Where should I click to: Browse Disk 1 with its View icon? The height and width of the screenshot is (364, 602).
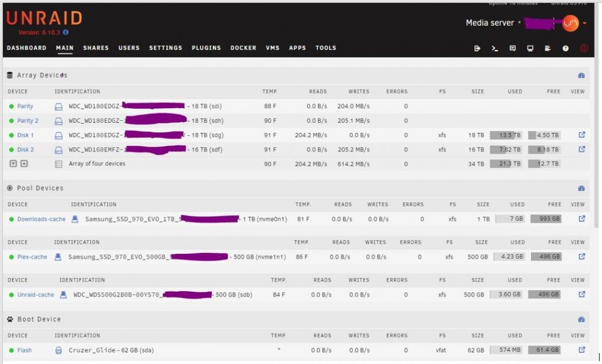pyautogui.click(x=582, y=135)
